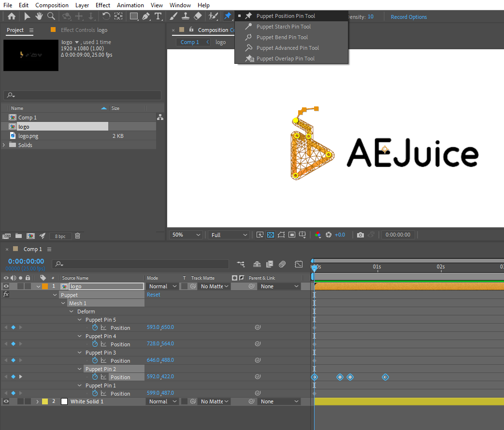Select the Pen tool
The image size is (504, 430).
pos(146,16)
